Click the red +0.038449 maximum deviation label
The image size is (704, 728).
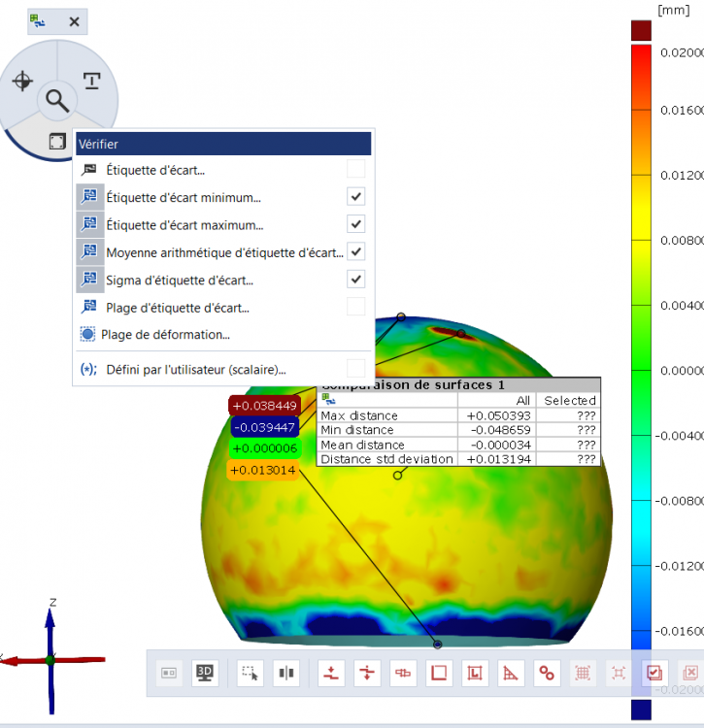(263, 405)
